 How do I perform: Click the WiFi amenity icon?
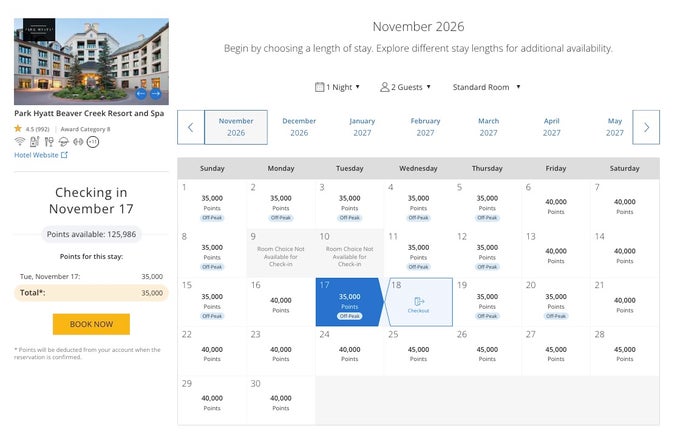click(20, 142)
